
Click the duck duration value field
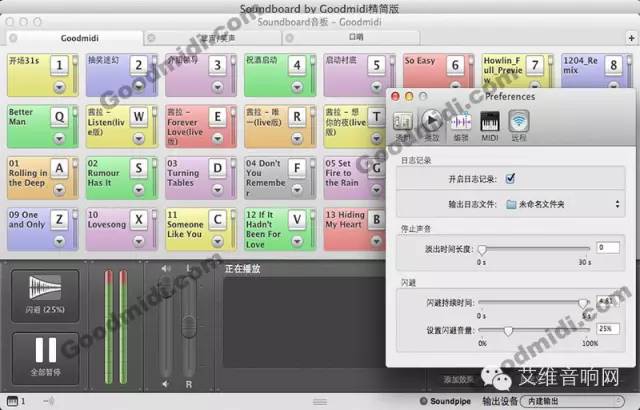pyautogui.click(x=607, y=301)
